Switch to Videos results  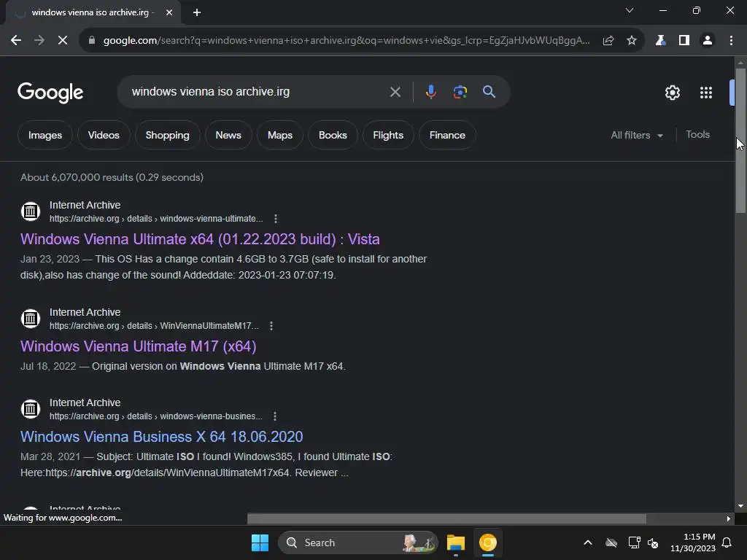[104, 135]
